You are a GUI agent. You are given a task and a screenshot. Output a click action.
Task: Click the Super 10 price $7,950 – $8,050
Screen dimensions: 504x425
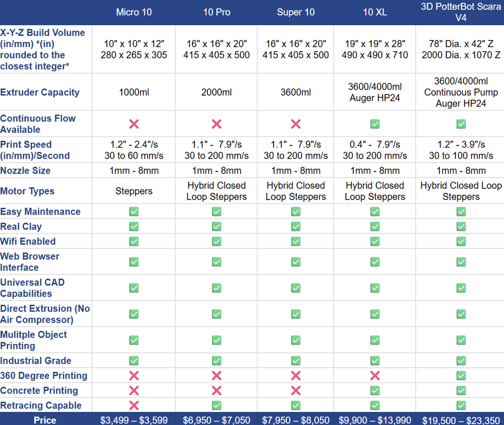[296, 420]
